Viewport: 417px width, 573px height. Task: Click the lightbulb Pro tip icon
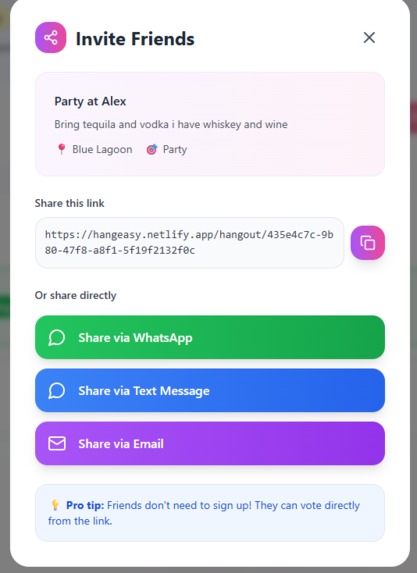tap(55, 505)
